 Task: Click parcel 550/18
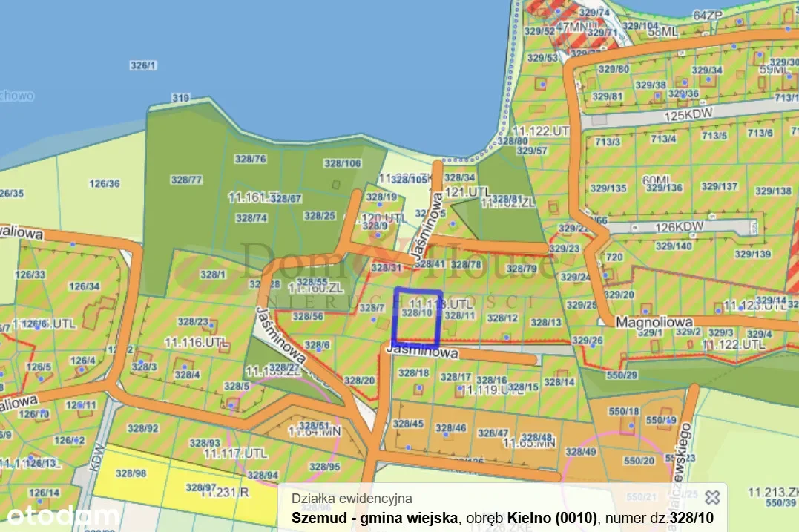[624, 411]
